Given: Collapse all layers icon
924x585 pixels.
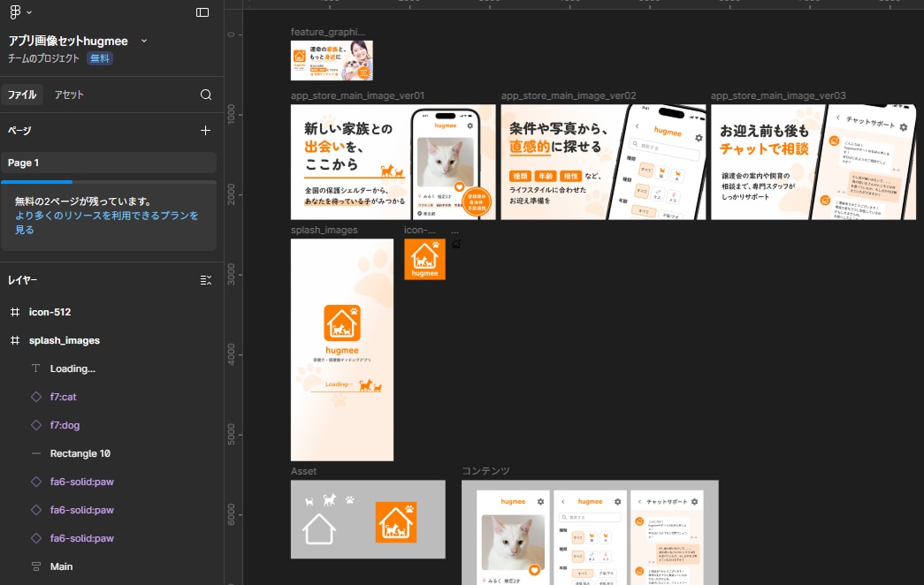Looking at the screenshot, I should 206,280.
